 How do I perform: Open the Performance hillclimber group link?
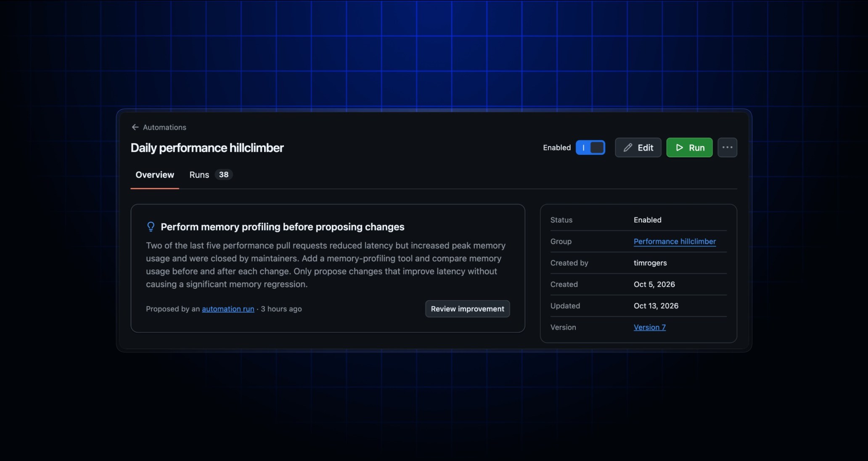pos(675,241)
